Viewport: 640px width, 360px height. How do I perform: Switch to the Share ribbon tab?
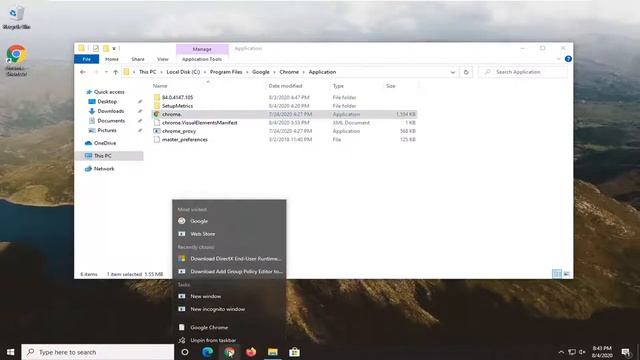(138, 59)
